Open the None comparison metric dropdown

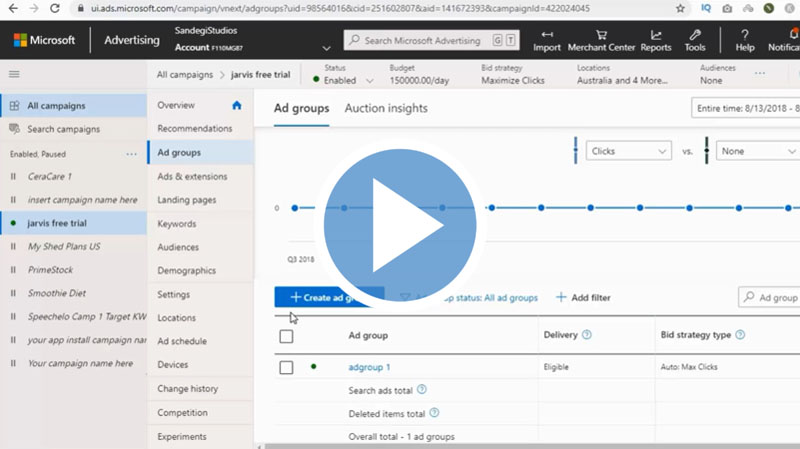pos(758,151)
